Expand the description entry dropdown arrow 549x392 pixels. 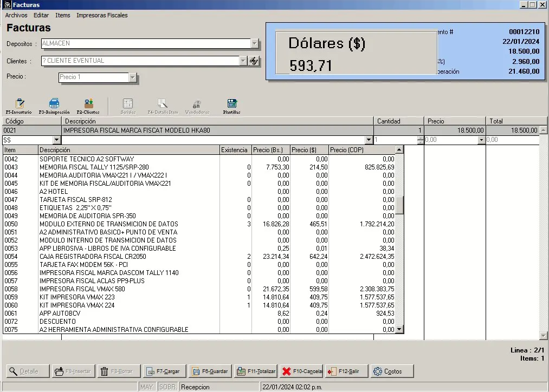(x=369, y=140)
